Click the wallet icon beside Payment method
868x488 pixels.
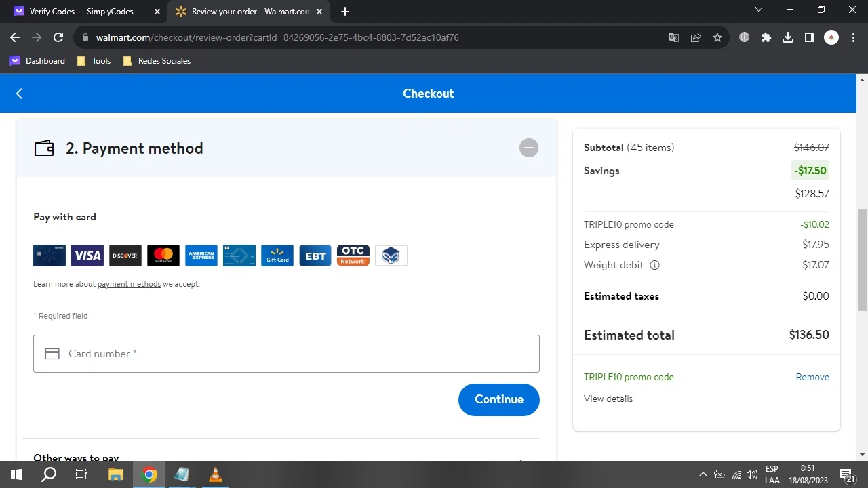[x=44, y=148]
